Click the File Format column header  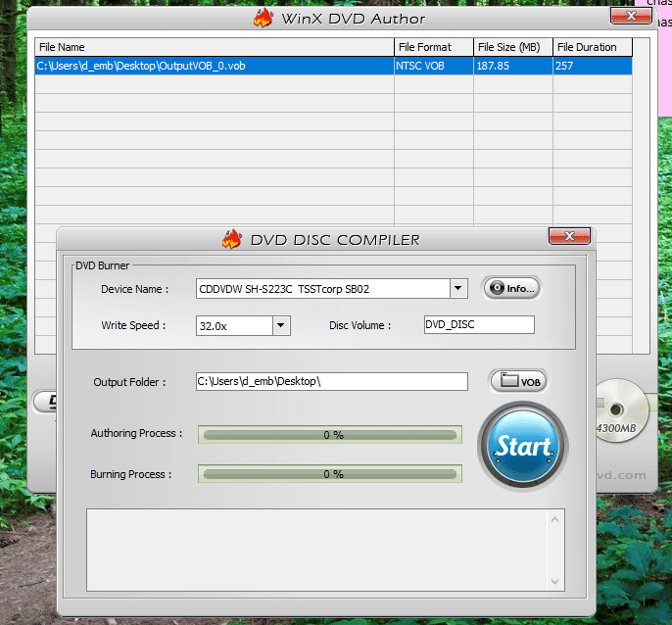434,47
